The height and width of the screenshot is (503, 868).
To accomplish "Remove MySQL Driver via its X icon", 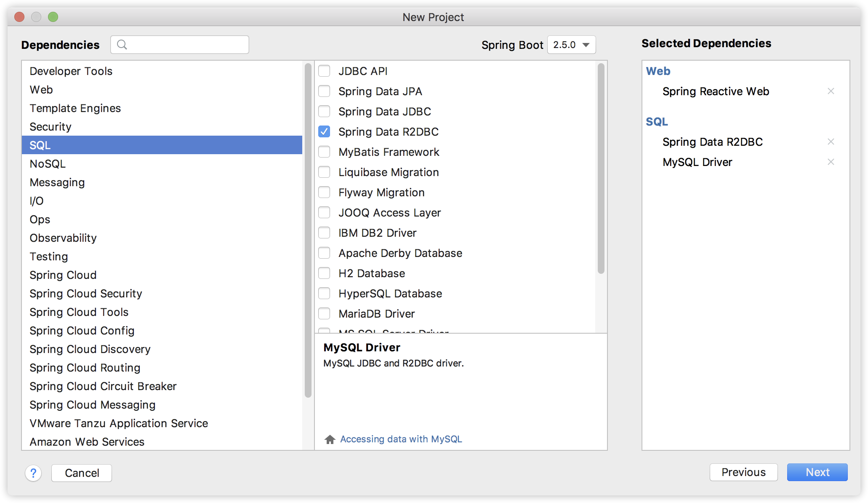I will 831,162.
